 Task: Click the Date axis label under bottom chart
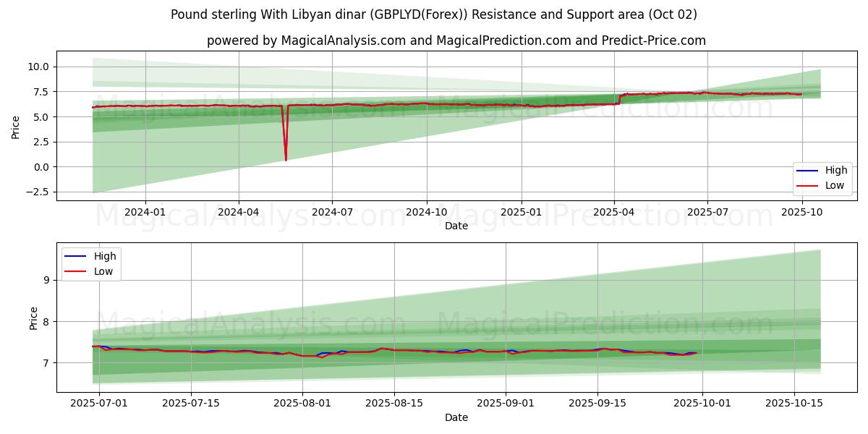456,418
